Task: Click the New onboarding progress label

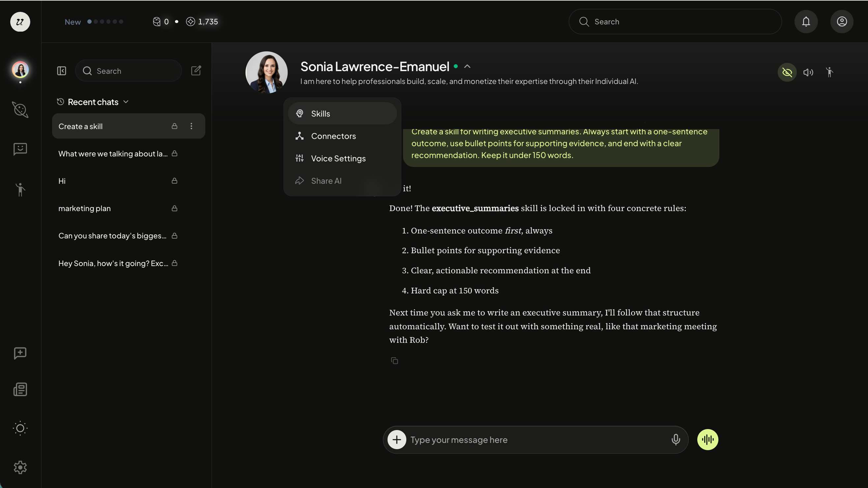Action: click(73, 22)
